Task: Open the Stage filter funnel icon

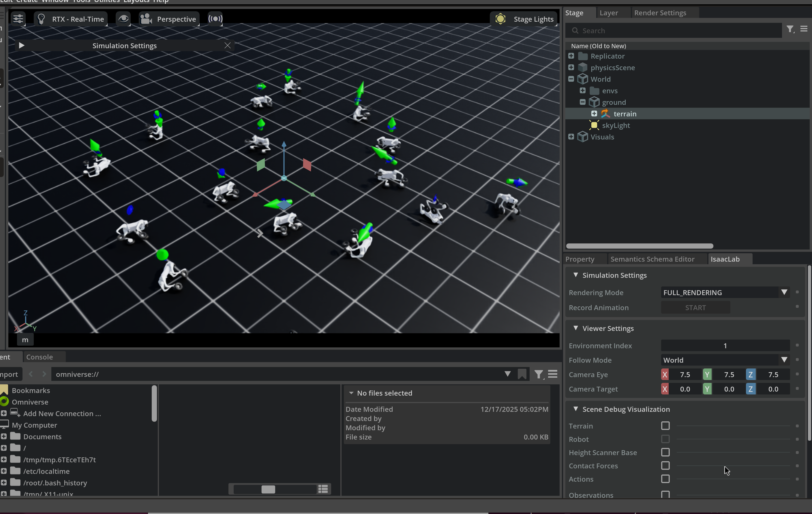Action: 790,29
